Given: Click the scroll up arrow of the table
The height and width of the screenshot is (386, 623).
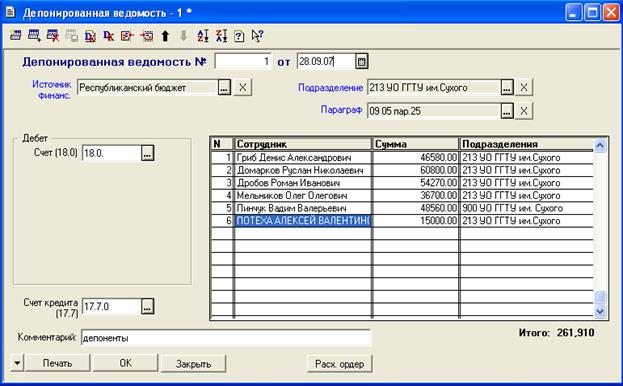Looking at the screenshot, I should point(600,145).
